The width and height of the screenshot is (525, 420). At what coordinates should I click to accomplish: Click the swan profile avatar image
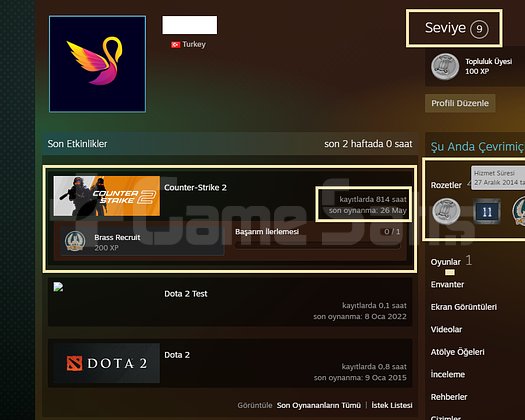tap(97, 64)
